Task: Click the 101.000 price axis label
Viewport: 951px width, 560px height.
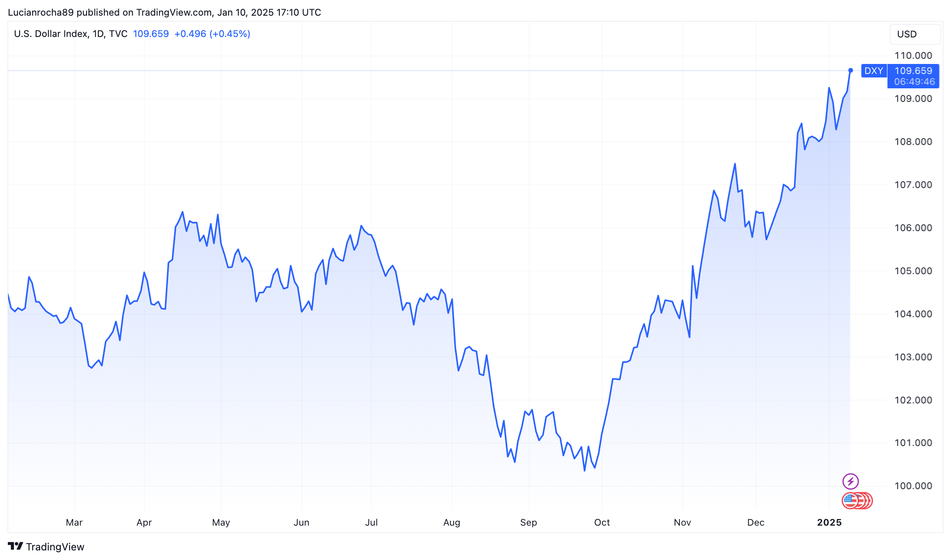Action: coord(913,443)
